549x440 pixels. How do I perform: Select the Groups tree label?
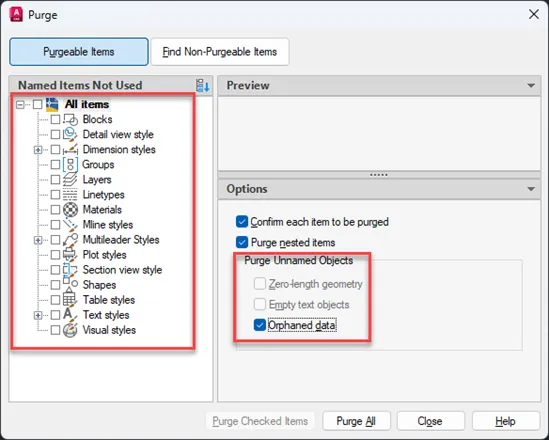(x=98, y=165)
